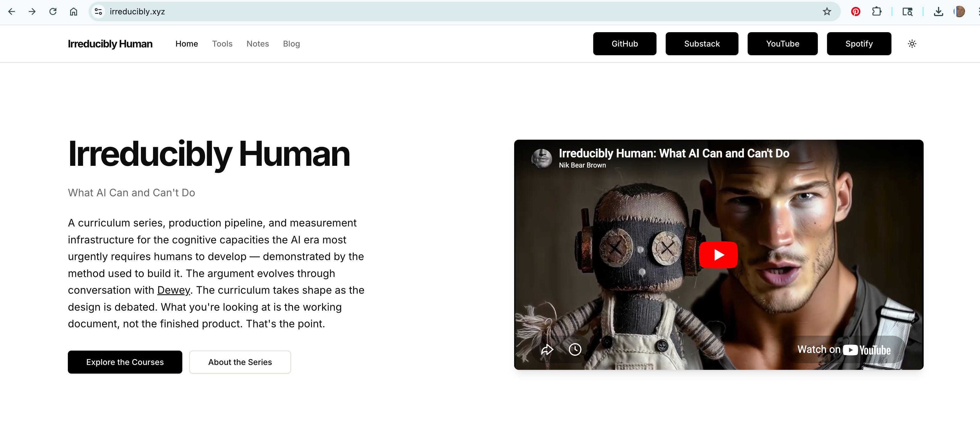
Task: Open site information in the address bar
Action: click(98, 11)
